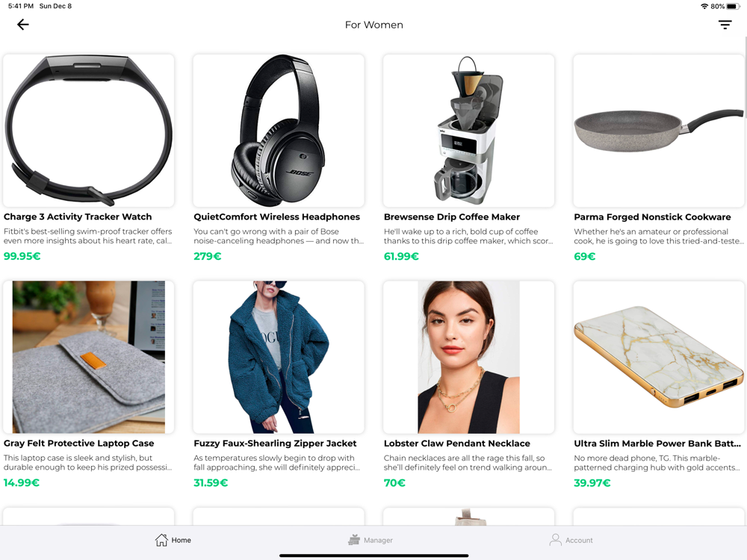The width and height of the screenshot is (747, 560).
Task: Open the filter icon at top right
Action: tap(725, 25)
